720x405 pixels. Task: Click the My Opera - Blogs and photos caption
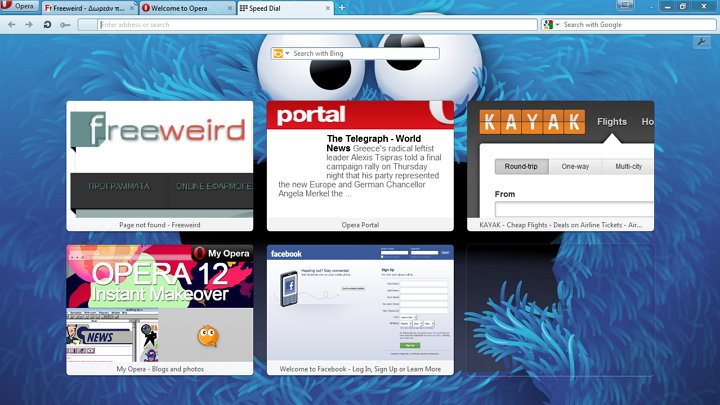tap(160, 369)
